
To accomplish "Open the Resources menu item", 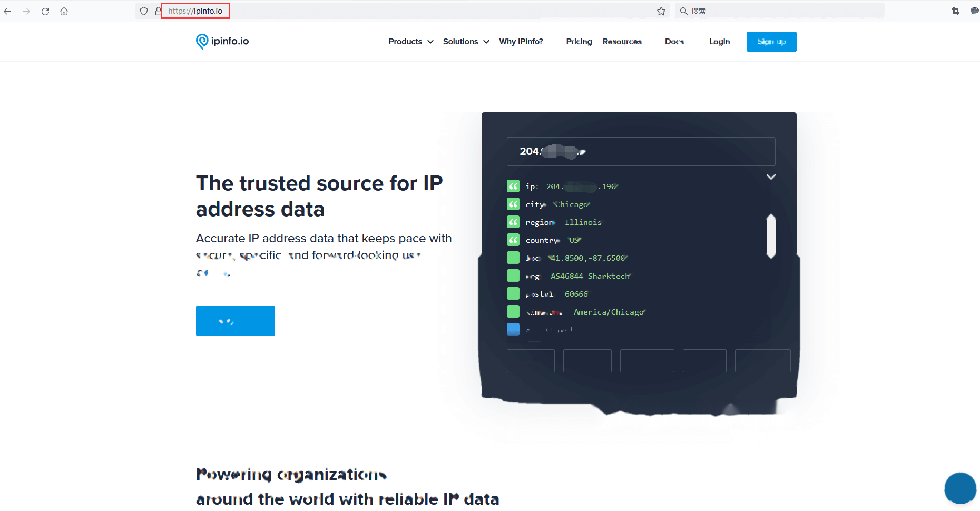I will coord(622,42).
